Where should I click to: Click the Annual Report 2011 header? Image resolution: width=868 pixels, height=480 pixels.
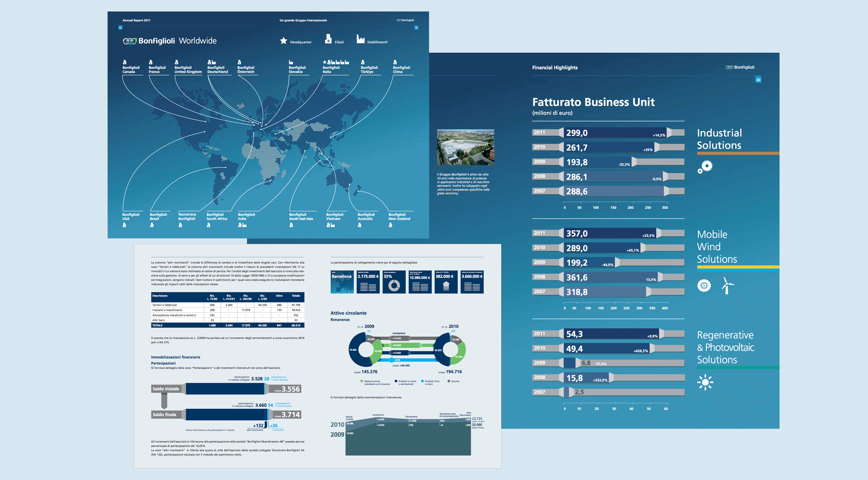[x=136, y=20]
